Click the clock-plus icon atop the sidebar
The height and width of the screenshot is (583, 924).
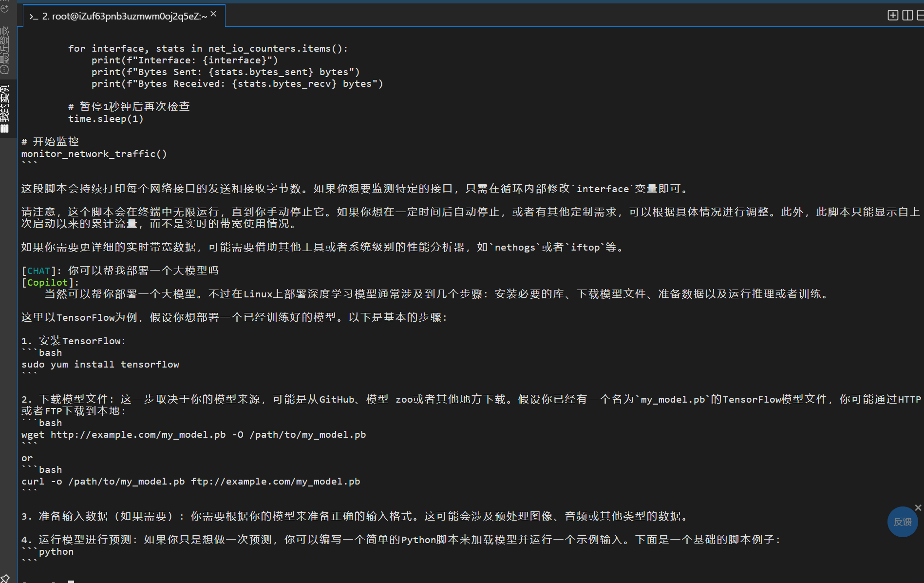click(x=5, y=8)
